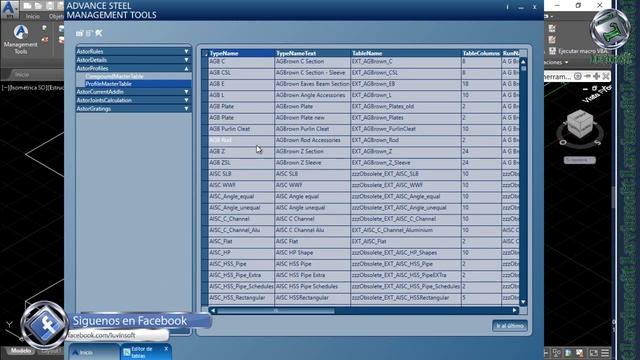640x360 pixels.
Task: Select ProfileMasterTable under AstorProfiles
Action: (109, 84)
